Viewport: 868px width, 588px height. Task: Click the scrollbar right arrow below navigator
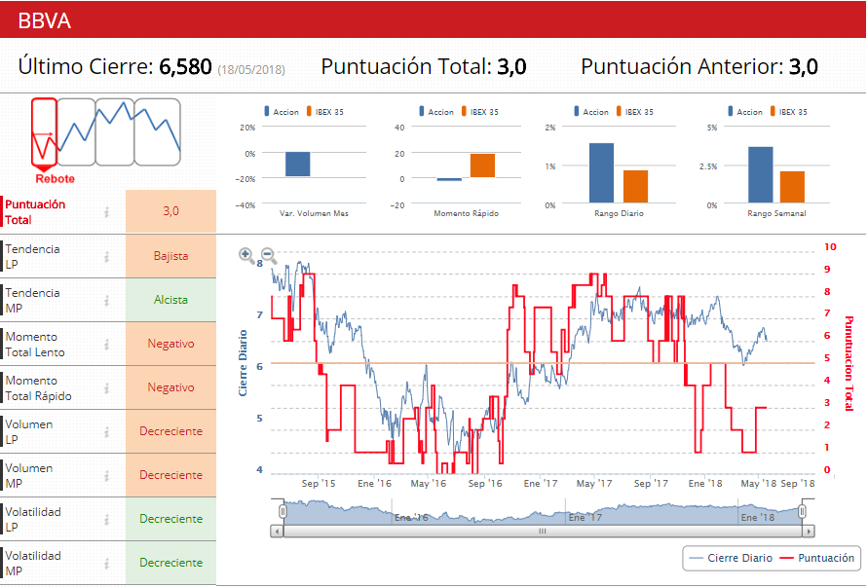point(809,531)
